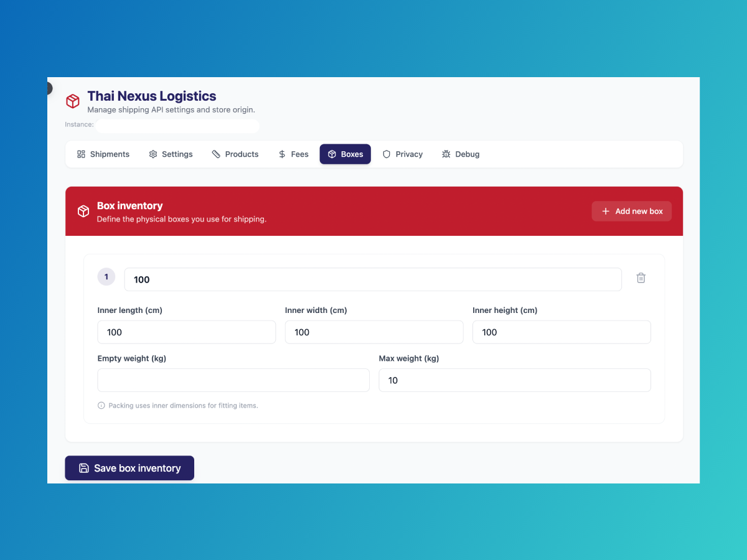The width and height of the screenshot is (747, 560).
Task: Open the Privacy tab
Action: click(403, 154)
